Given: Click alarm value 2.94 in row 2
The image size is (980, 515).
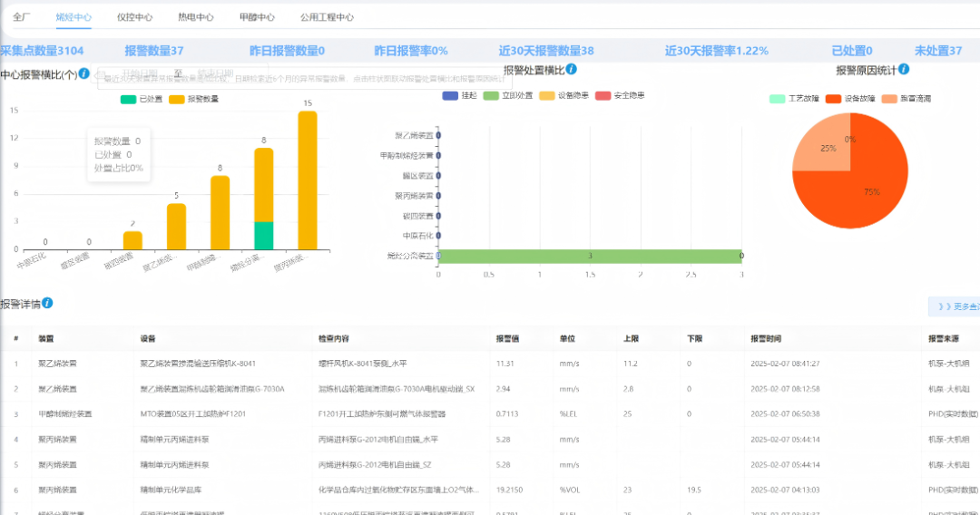Looking at the screenshot, I should (x=503, y=389).
